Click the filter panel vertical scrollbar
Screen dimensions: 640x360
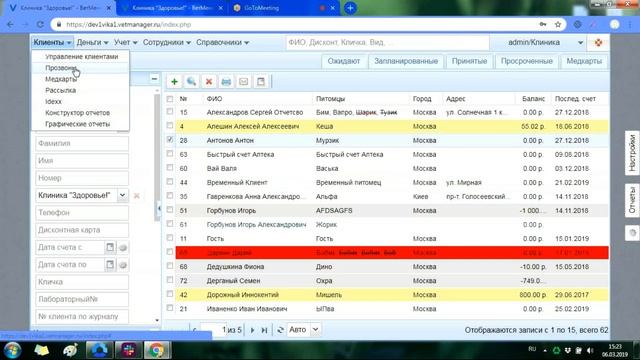(157, 157)
